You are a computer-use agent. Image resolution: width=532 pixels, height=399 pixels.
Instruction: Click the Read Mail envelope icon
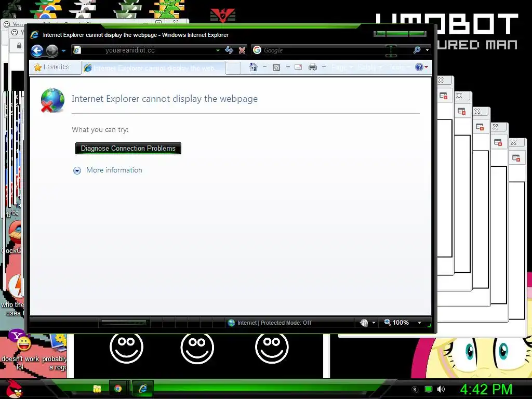click(x=298, y=67)
